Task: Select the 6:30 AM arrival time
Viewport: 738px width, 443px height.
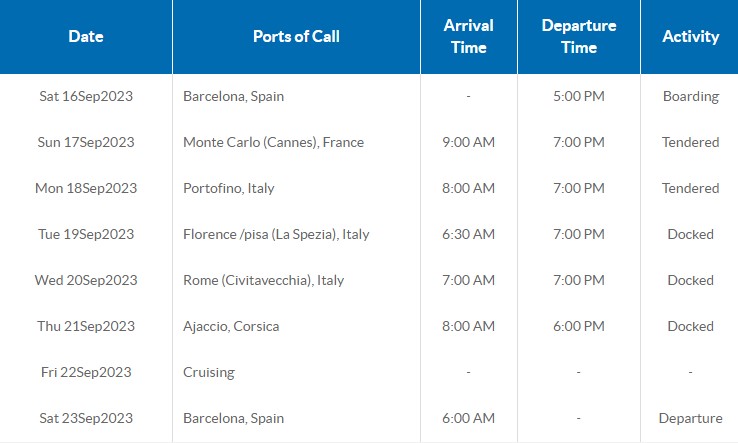Action: click(x=468, y=234)
